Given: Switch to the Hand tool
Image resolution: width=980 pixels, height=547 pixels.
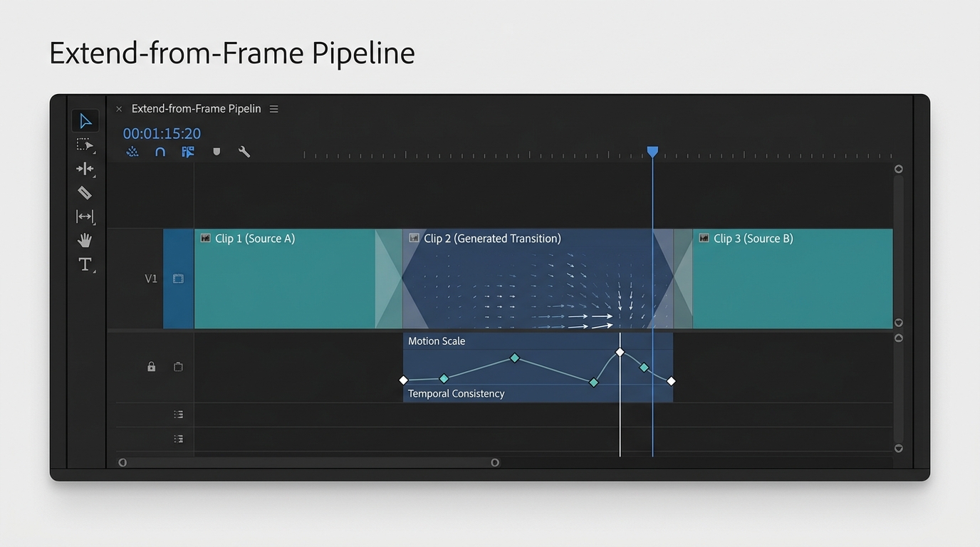Looking at the screenshot, I should tap(85, 240).
